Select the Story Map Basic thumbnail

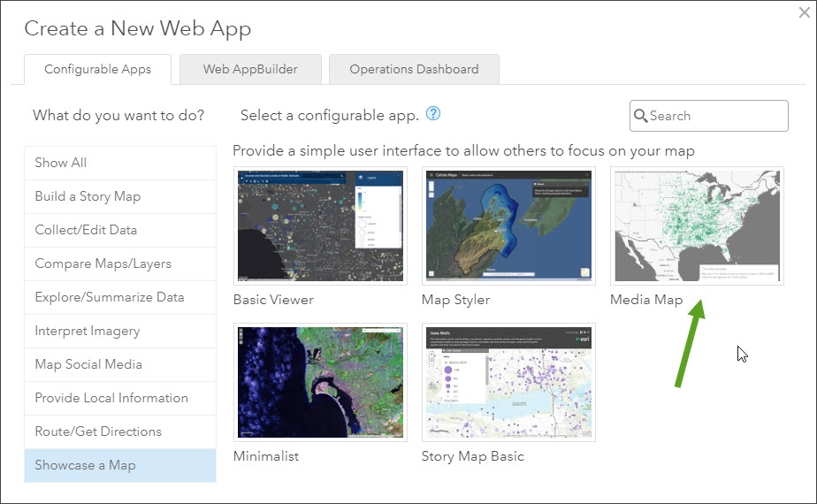(508, 382)
